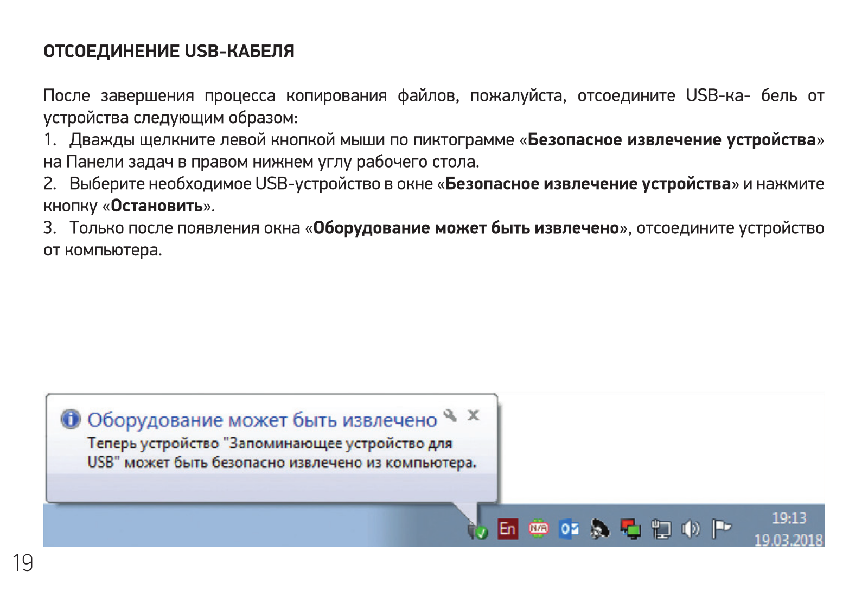Open the Outlook icon in system tray

[569, 528]
